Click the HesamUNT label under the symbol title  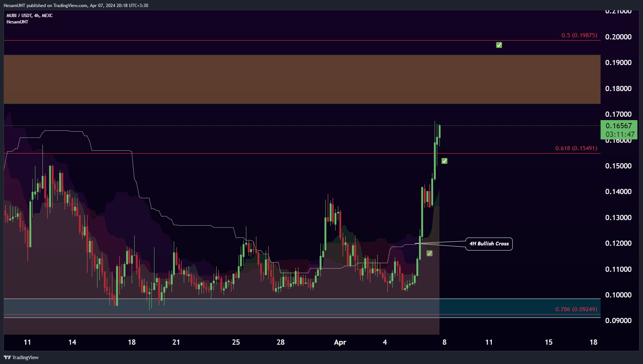pyautogui.click(x=17, y=22)
